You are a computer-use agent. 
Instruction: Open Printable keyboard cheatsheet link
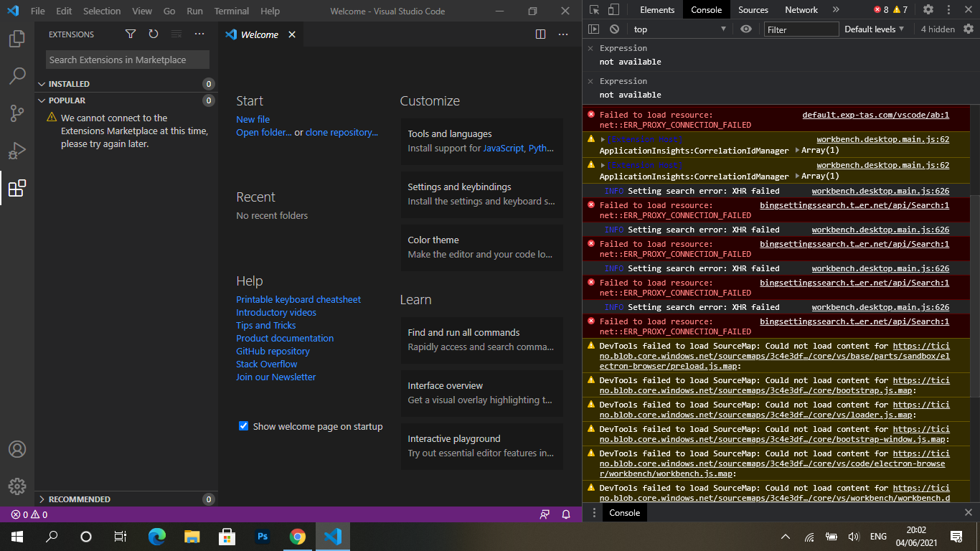coord(298,299)
